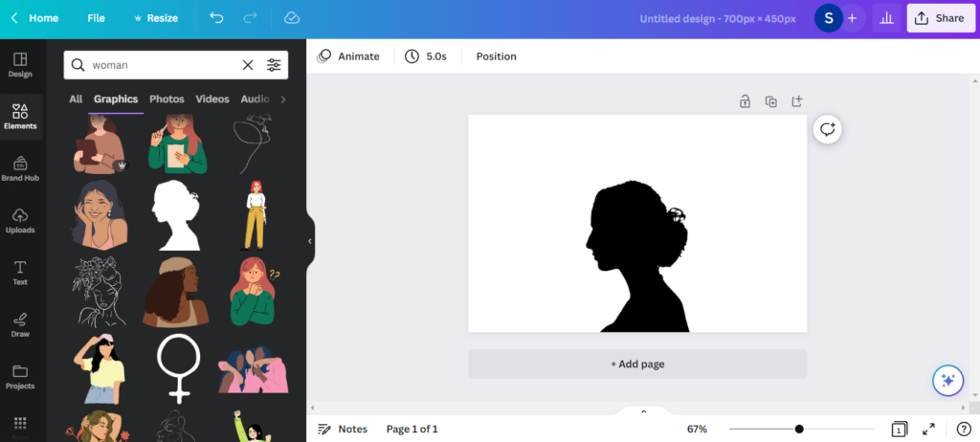Clear the search text with X
This screenshot has width=980, height=442.
[x=248, y=65]
